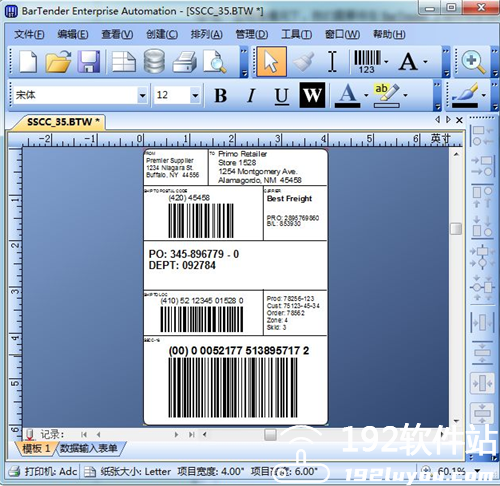500x486 pixels.
Task: Click the center vertically on template icon
Action: (x=482, y=413)
